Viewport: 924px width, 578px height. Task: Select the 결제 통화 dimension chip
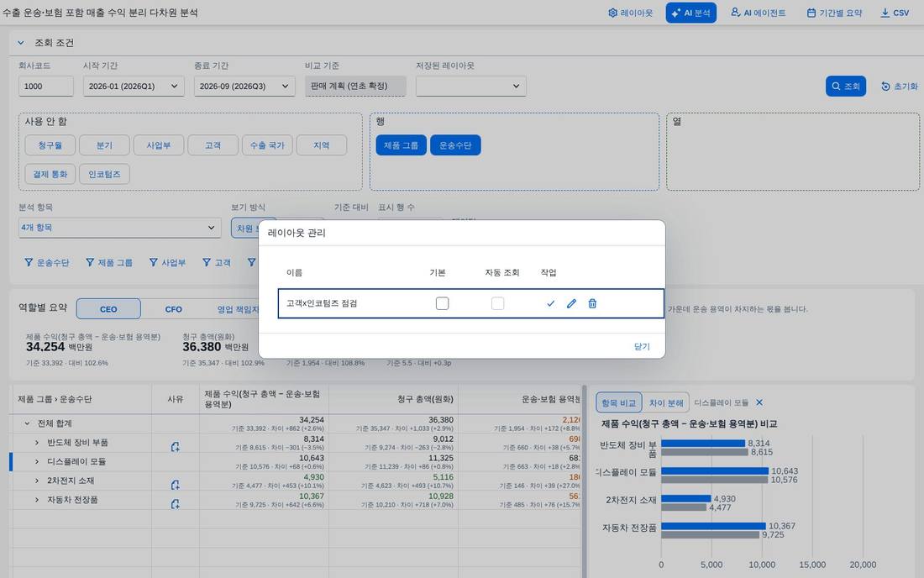pyautogui.click(x=50, y=174)
